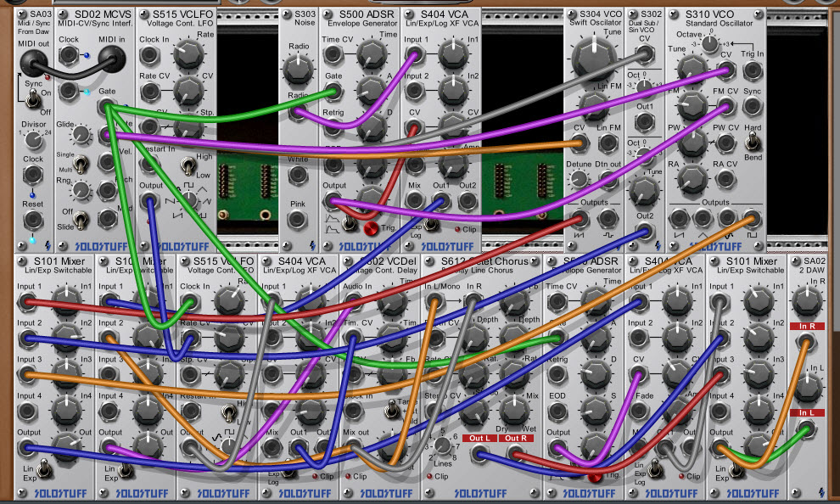
Task: Select the Clock jack on the SA03 module
Action: [33, 175]
